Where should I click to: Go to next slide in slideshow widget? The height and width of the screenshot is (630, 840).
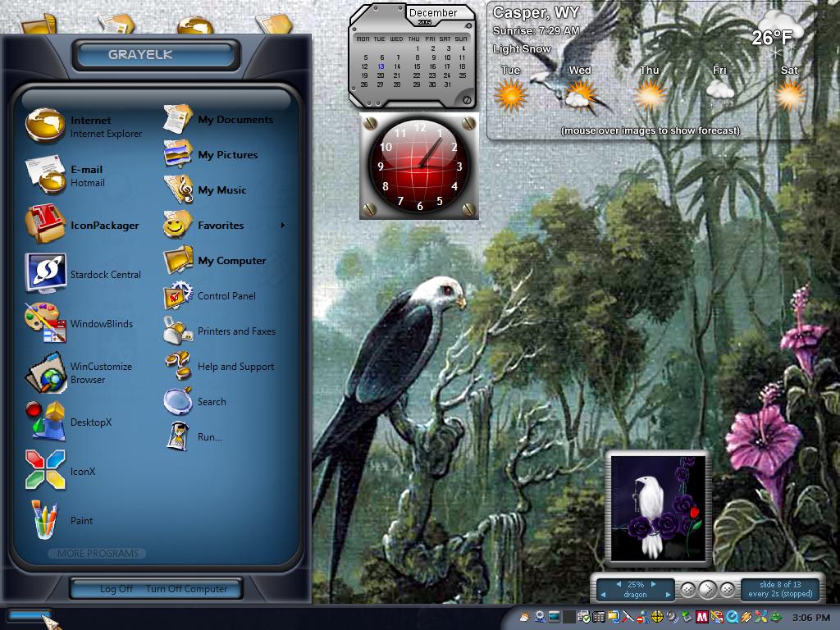point(728,590)
